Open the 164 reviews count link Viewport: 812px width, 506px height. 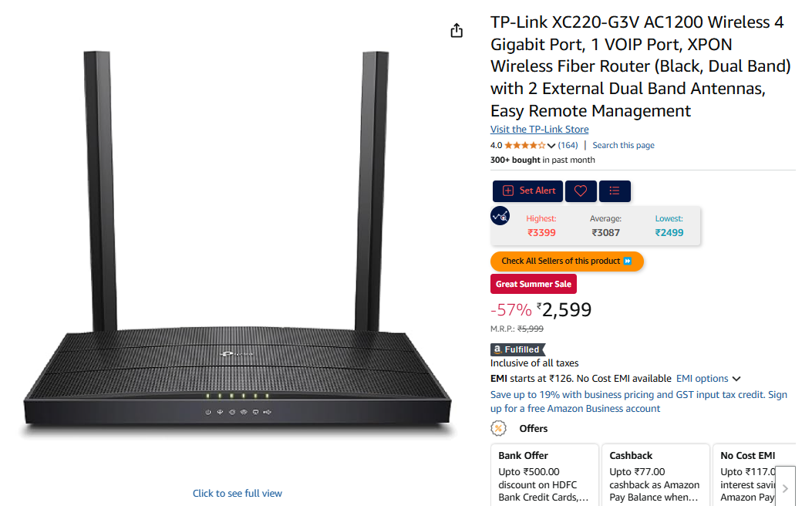[568, 146]
